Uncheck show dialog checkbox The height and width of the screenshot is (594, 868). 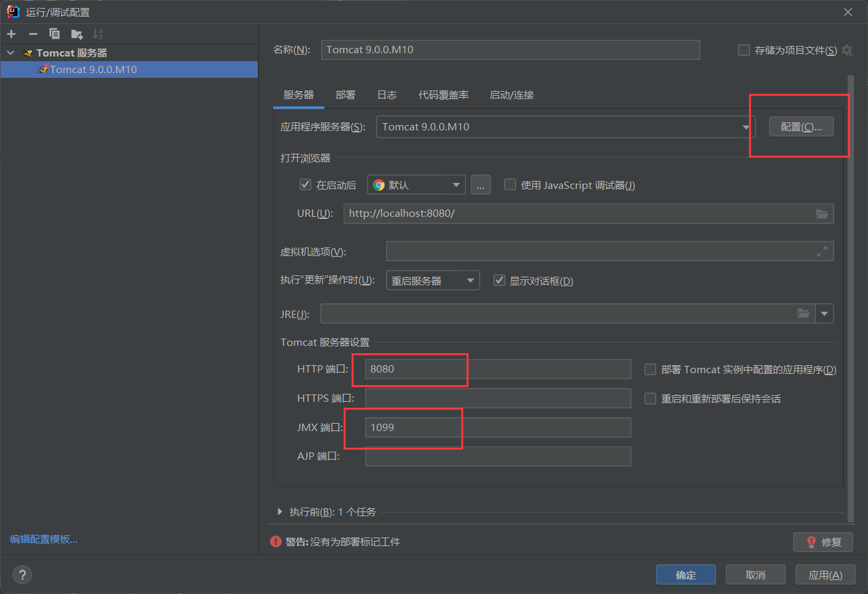pyautogui.click(x=499, y=281)
